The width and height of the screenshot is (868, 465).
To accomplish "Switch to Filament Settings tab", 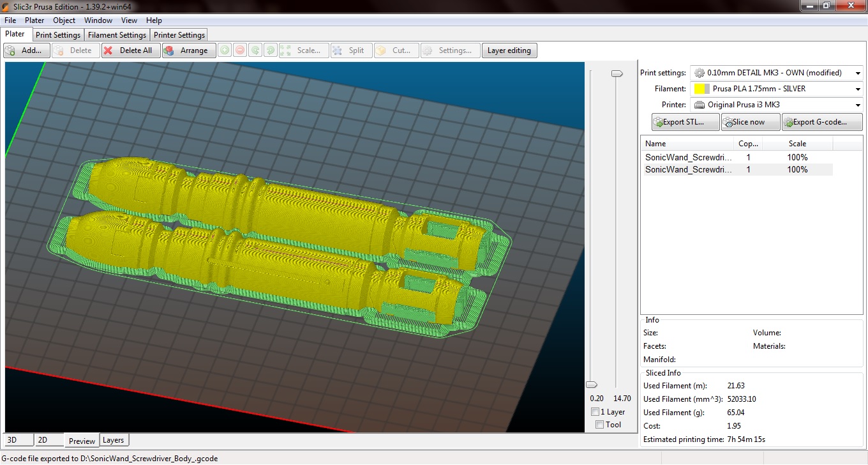I will point(117,35).
